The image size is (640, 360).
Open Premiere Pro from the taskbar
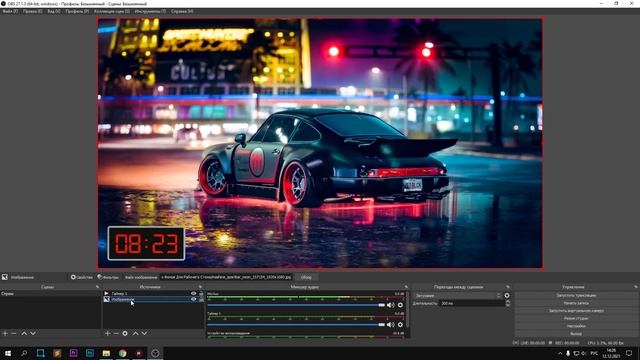73,353
